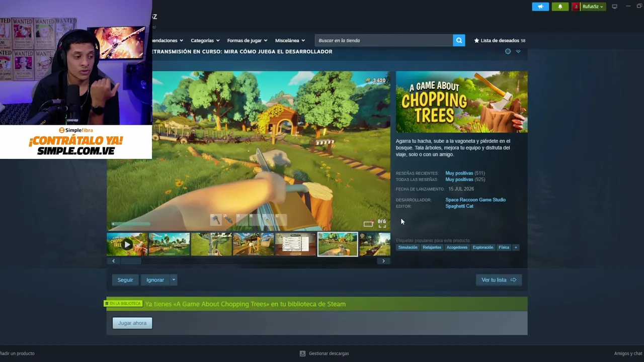Select the second screenshot thumbnail with railway

169,244
